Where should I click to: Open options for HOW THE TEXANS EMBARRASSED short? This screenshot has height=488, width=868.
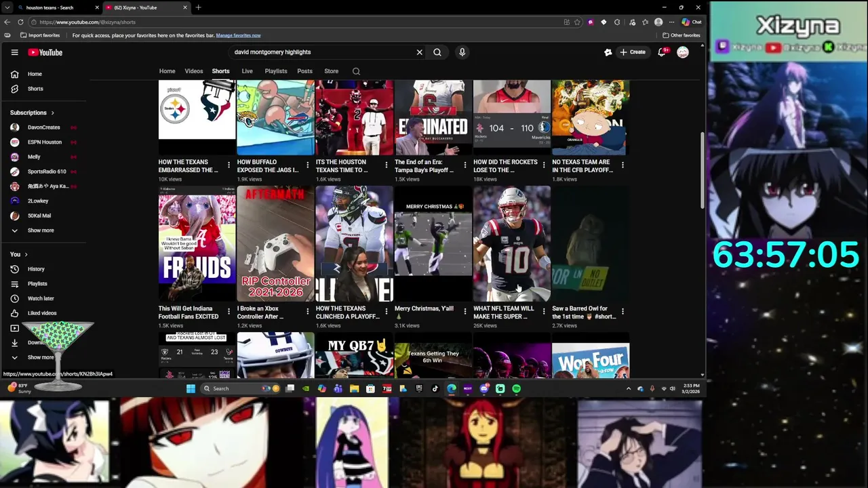click(229, 165)
